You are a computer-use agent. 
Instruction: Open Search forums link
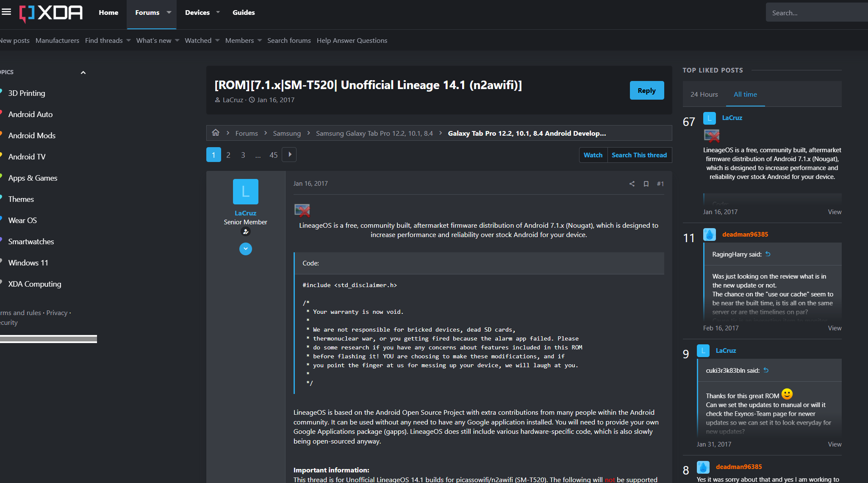(x=289, y=41)
